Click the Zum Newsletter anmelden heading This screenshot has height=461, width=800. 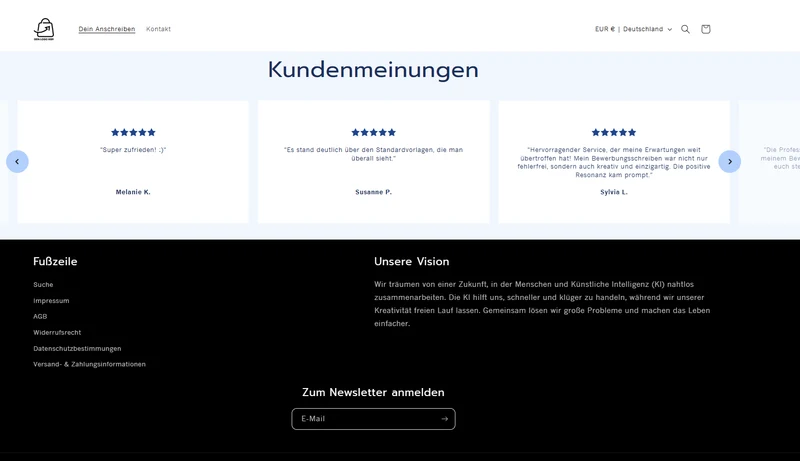[x=373, y=392]
